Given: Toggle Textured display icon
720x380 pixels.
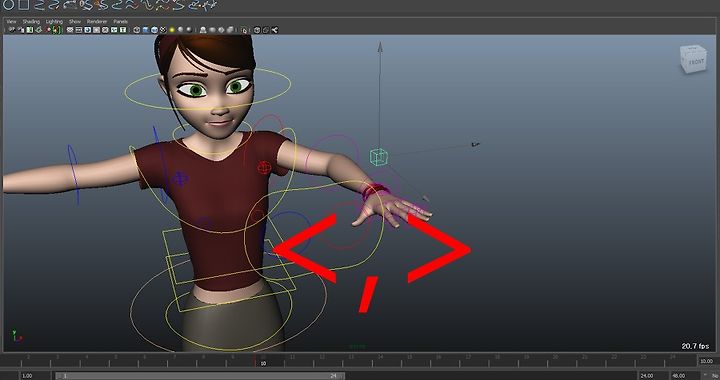Looking at the screenshot, I should [x=163, y=30].
